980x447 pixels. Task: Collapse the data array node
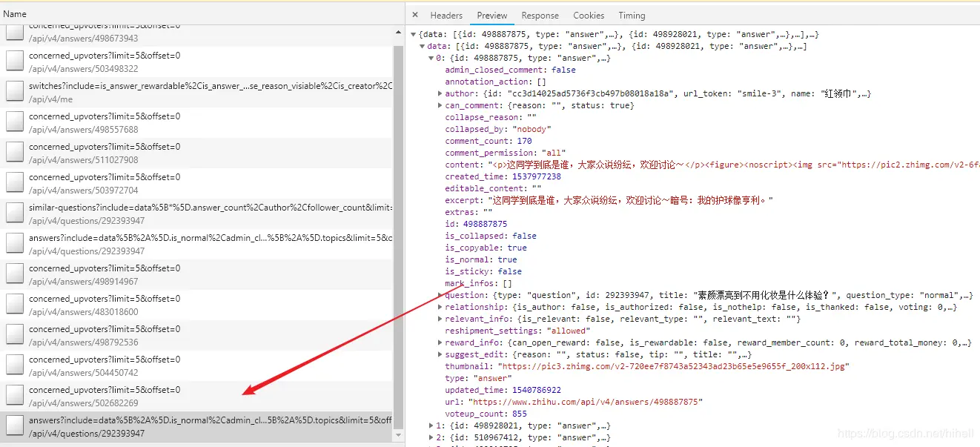click(423, 46)
